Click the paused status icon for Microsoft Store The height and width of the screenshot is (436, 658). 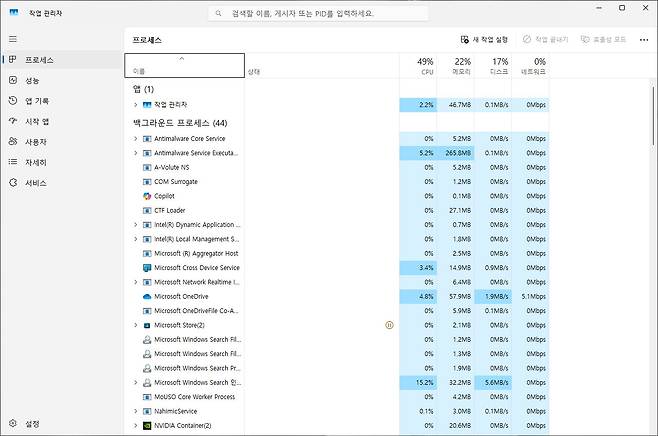point(389,325)
